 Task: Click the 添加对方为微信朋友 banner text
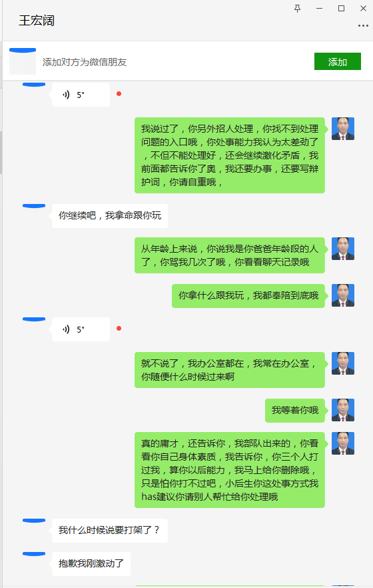85,62
